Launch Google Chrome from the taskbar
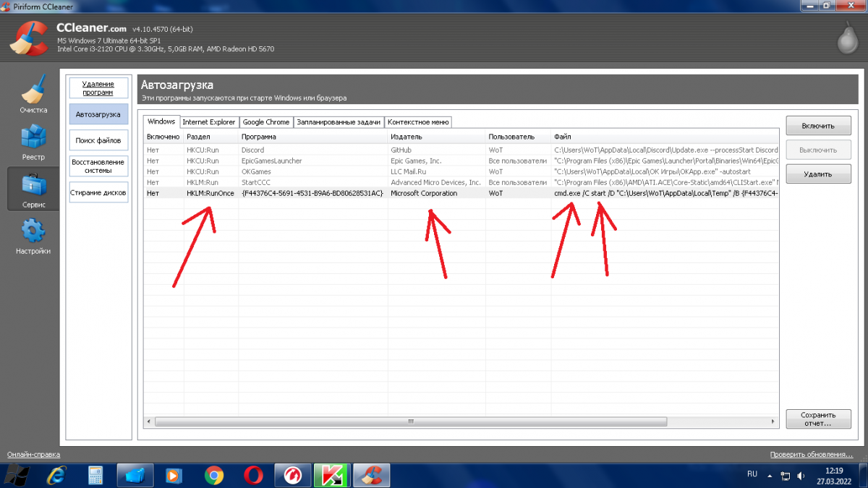 (x=213, y=475)
